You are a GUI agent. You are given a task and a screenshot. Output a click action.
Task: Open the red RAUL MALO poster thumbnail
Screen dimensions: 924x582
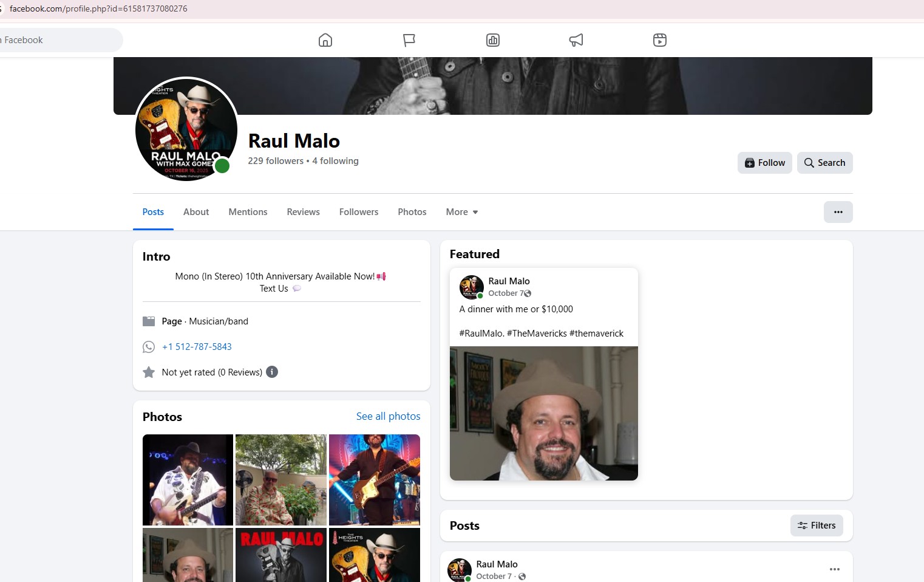coord(281,555)
